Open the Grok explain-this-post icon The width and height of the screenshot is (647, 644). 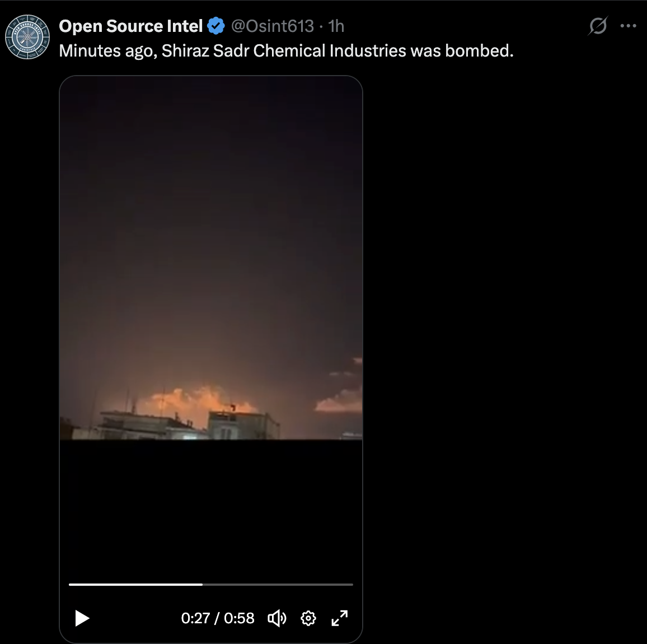click(598, 26)
